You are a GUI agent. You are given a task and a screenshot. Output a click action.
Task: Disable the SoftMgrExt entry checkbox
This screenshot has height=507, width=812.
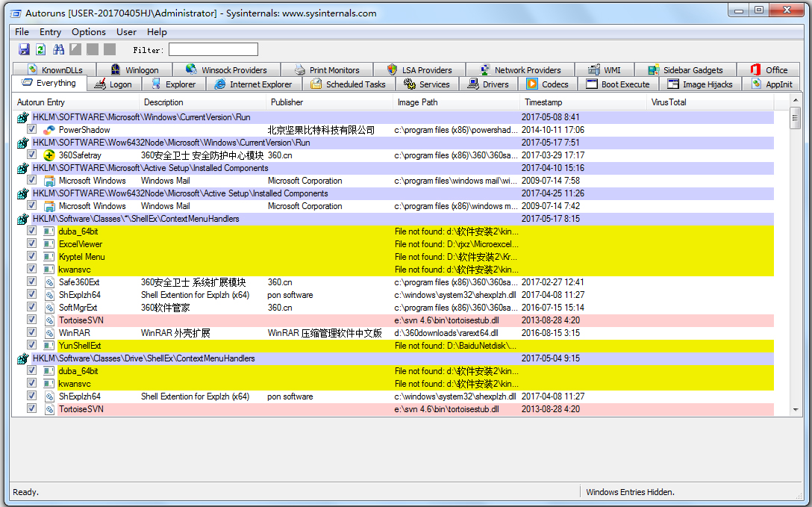coord(31,307)
